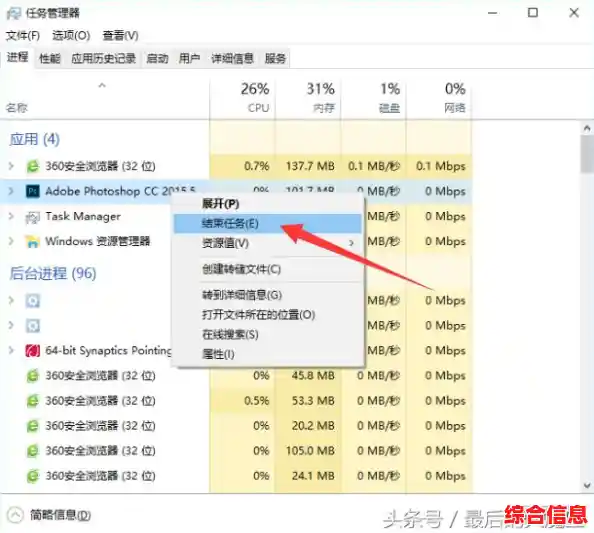The height and width of the screenshot is (533, 594).
Task: Switch to the 用户 tab
Action: click(189, 58)
